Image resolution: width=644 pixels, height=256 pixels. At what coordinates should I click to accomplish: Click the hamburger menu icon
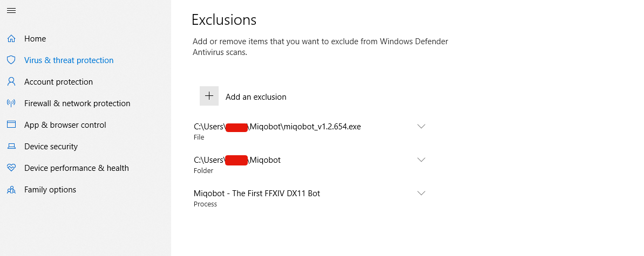coord(11,11)
